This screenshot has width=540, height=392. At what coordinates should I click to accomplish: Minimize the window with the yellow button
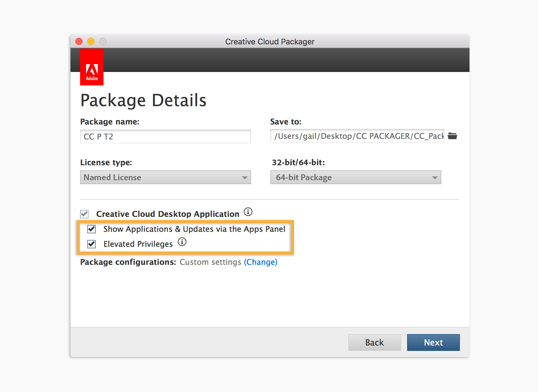pos(91,41)
